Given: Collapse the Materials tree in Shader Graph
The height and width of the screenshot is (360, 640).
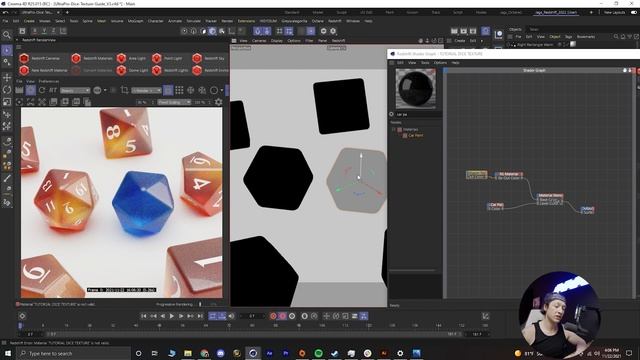Looking at the screenshot, I should (394, 129).
